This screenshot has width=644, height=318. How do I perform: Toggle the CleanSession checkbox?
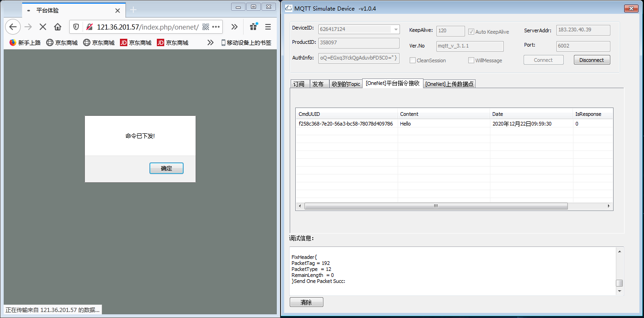(x=413, y=60)
